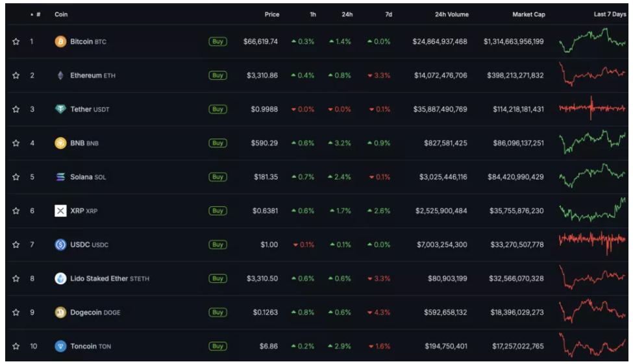Click the Price column header
Viewport: 633px width, 364px height.
pos(271,14)
